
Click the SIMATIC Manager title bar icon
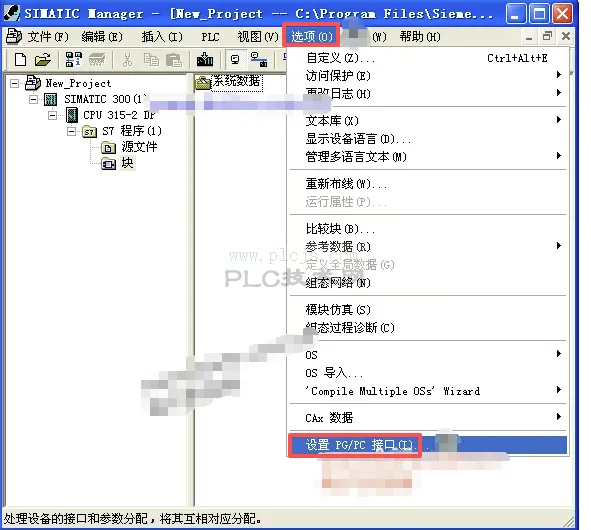point(11,13)
